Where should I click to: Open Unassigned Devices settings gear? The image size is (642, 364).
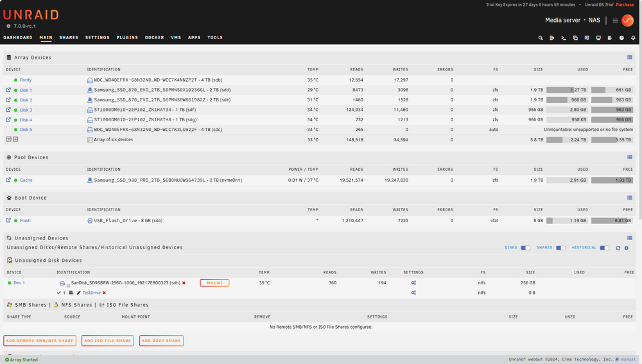pyautogui.click(x=627, y=248)
